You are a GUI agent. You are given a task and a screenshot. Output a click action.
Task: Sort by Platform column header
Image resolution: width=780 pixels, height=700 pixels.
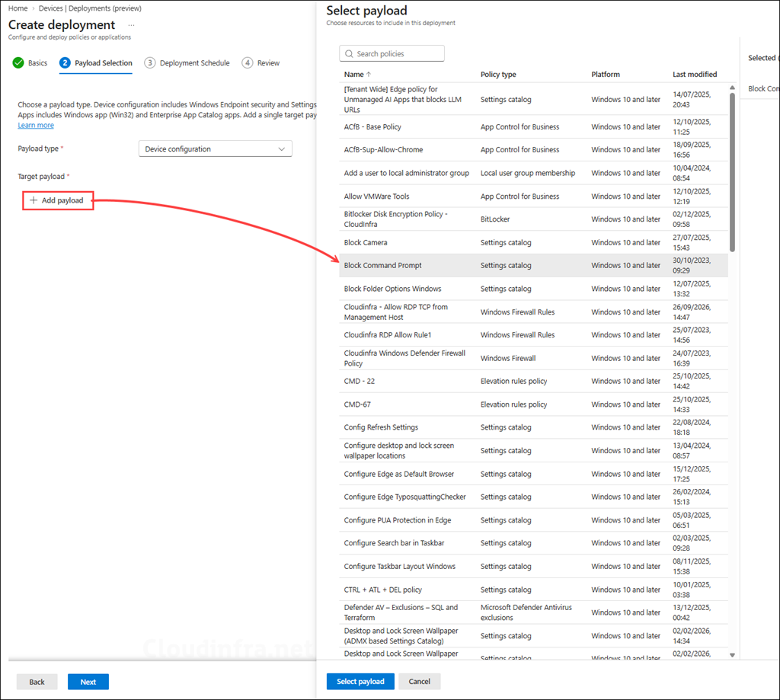606,75
